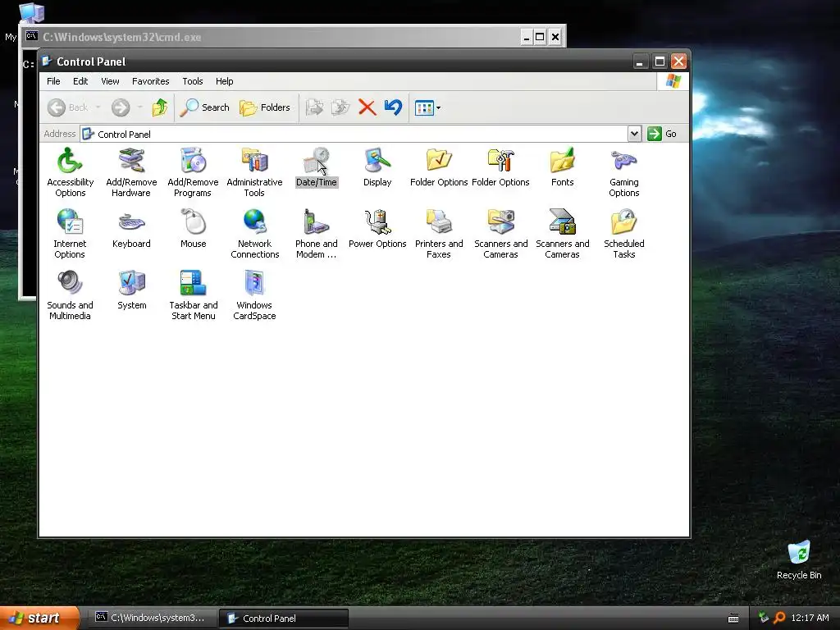Click the magnifier icon in system tray
The width and height of the screenshot is (840, 630).
(x=779, y=618)
